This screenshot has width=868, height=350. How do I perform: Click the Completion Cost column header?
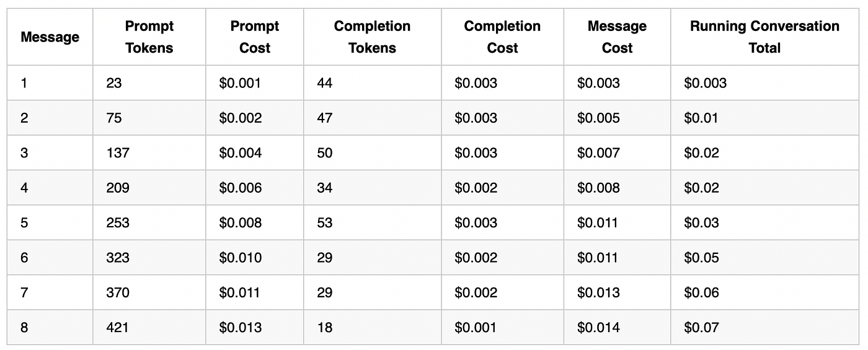[x=502, y=37]
